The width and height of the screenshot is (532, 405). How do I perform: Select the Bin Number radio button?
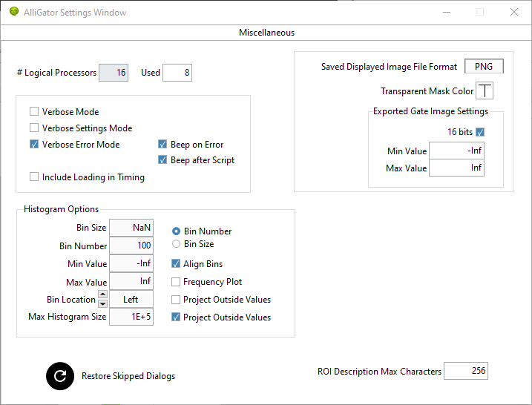point(176,231)
